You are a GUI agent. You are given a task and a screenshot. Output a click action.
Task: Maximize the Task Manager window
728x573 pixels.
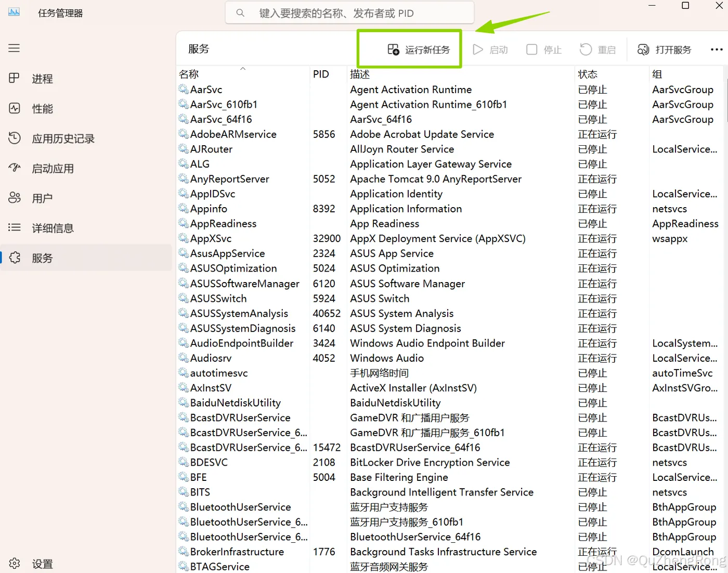click(x=685, y=6)
